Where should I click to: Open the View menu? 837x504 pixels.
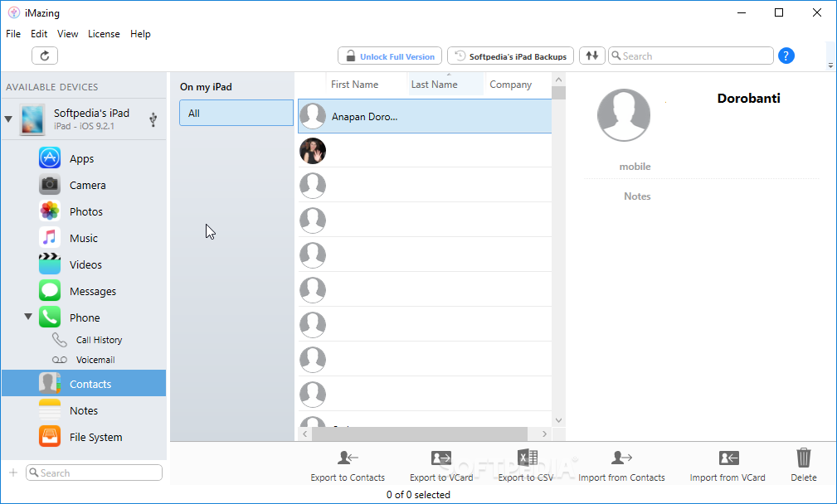point(68,34)
